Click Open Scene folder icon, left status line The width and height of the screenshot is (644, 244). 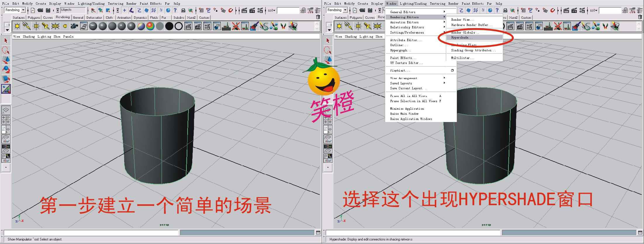[x=40, y=11]
